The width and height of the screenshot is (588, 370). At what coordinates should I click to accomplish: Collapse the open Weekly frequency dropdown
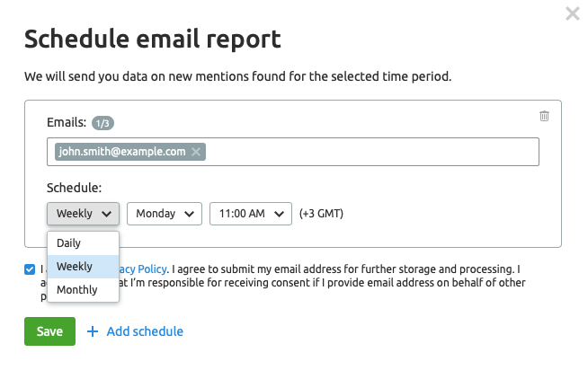[x=84, y=214]
